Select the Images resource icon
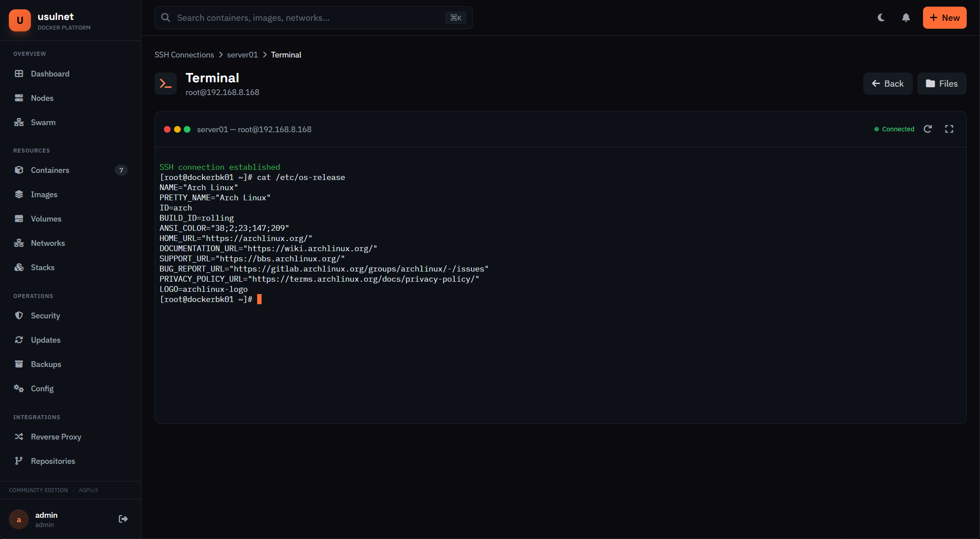The image size is (980, 539). point(19,194)
